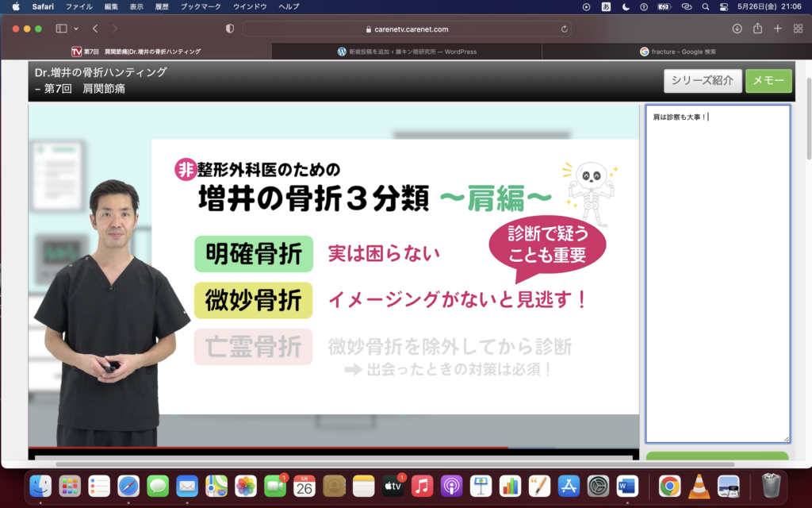Viewport: 812px width, 508px height.
Task: Switch to fracture Google search tab
Action: pyautogui.click(x=677, y=52)
